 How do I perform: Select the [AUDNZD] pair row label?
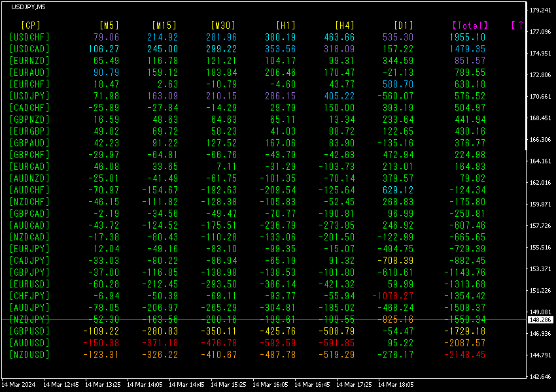(x=29, y=178)
